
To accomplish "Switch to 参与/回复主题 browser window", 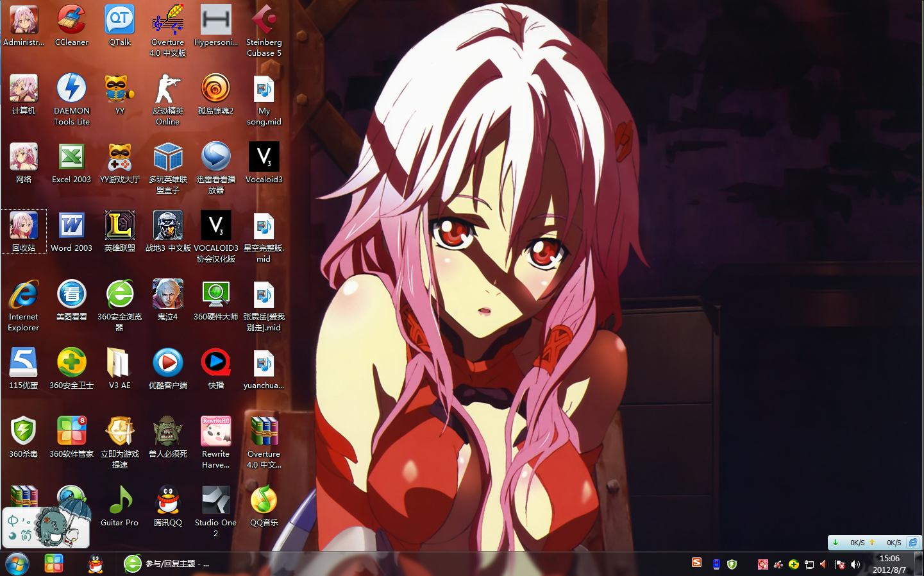I will point(168,564).
